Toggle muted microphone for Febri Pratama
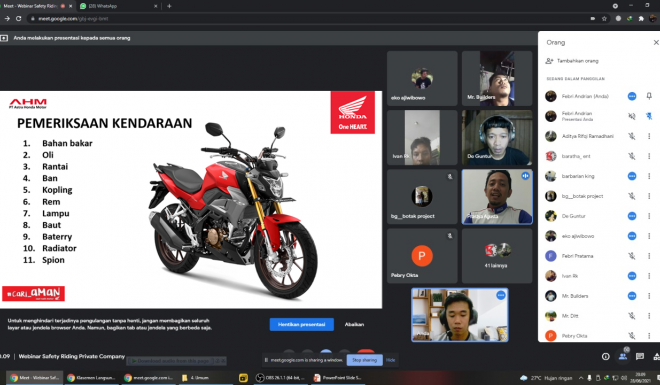660x385 pixels. coord(632,256)
